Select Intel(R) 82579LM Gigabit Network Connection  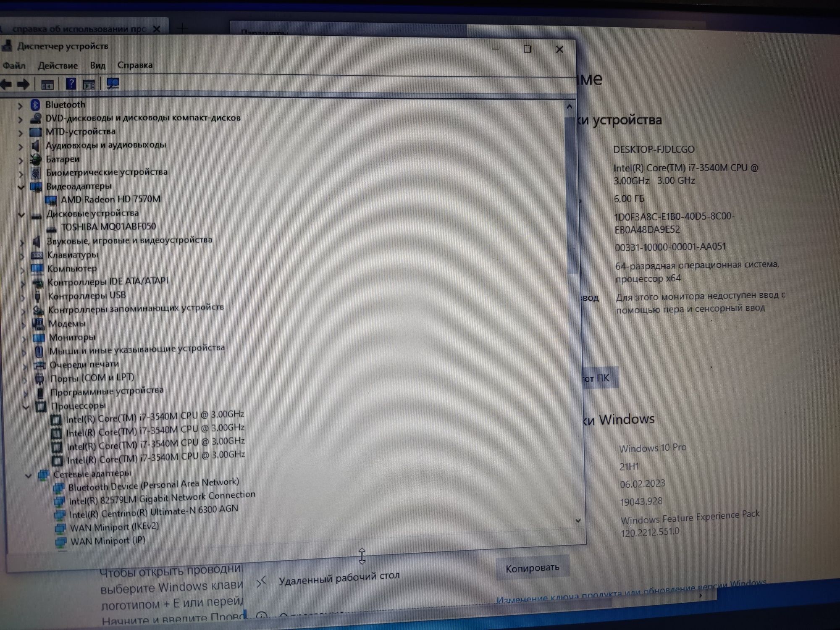click(162, 498)
